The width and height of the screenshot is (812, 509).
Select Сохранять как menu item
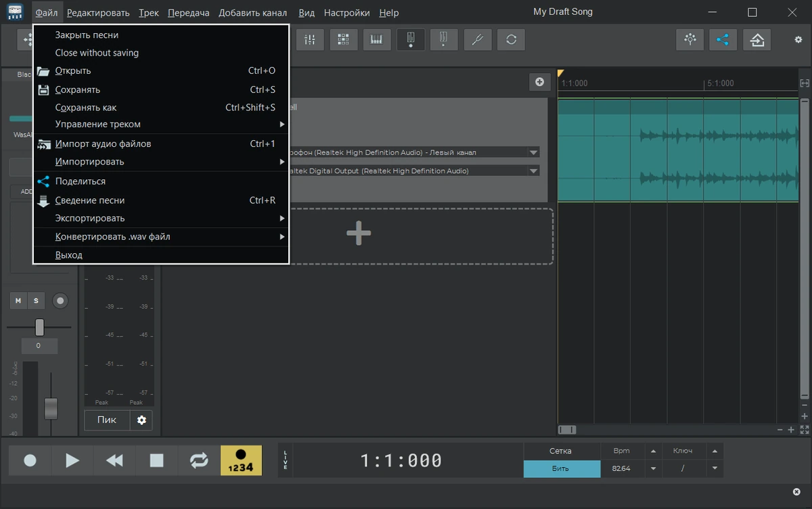click(161, 108)
